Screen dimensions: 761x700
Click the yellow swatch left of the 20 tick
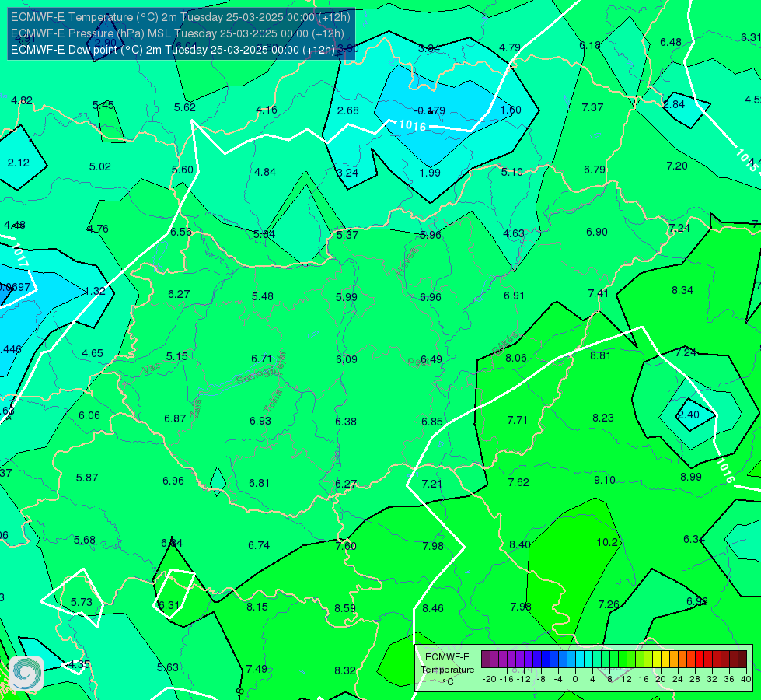click(657, 660)
